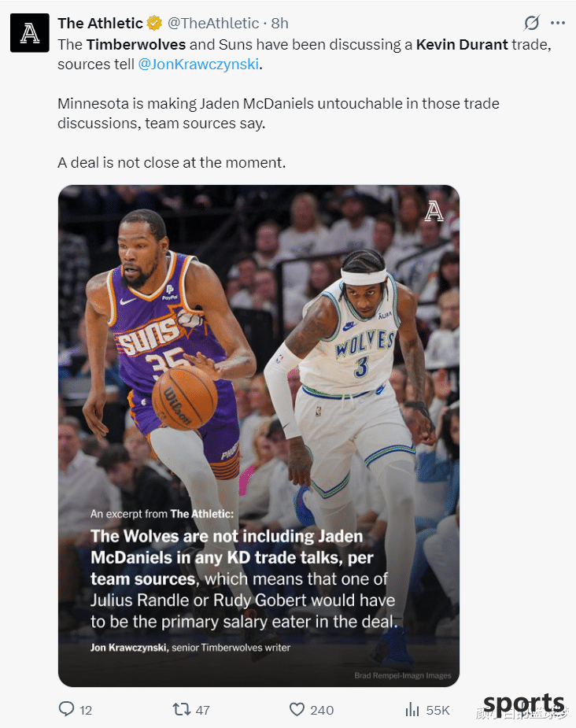Click the 55K views count
This screenshot has height=728, width=576.
pyautogui.click(x=438, y=710)
